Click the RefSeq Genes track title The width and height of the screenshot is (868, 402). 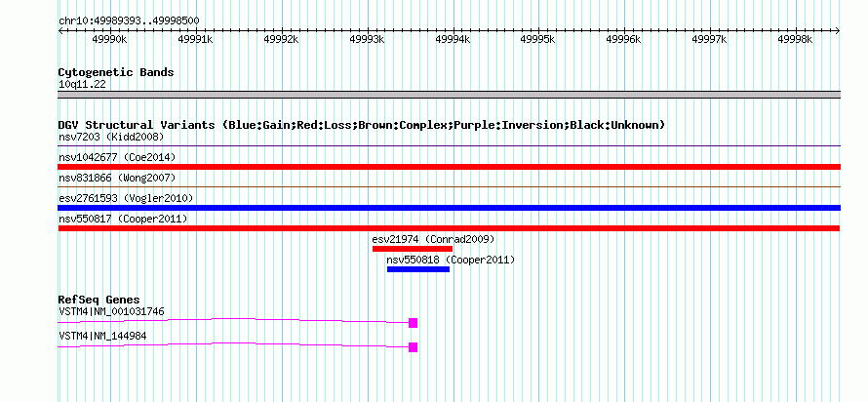coord(99,301)
